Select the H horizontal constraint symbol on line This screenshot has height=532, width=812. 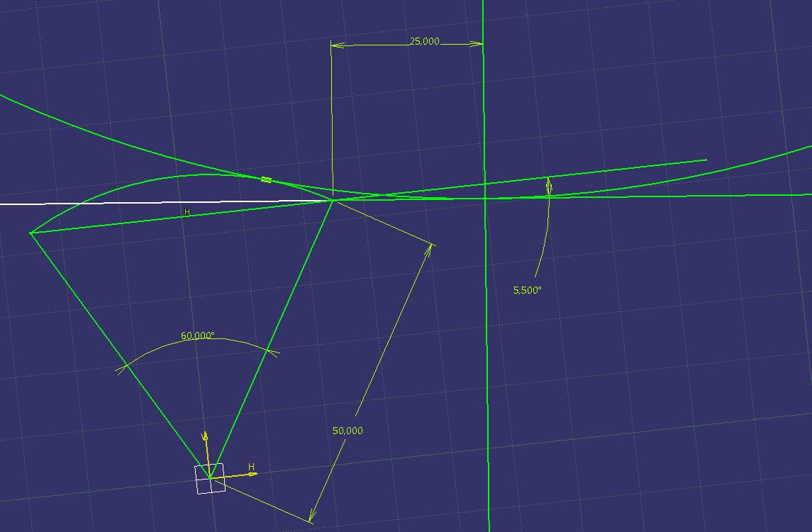tap(187, 212)
